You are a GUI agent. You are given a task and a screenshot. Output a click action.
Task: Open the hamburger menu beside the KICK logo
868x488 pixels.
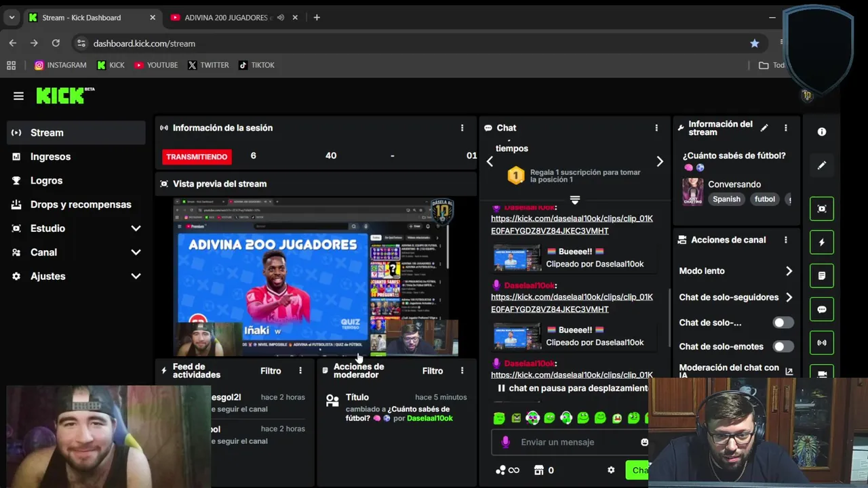pos(18,96)
